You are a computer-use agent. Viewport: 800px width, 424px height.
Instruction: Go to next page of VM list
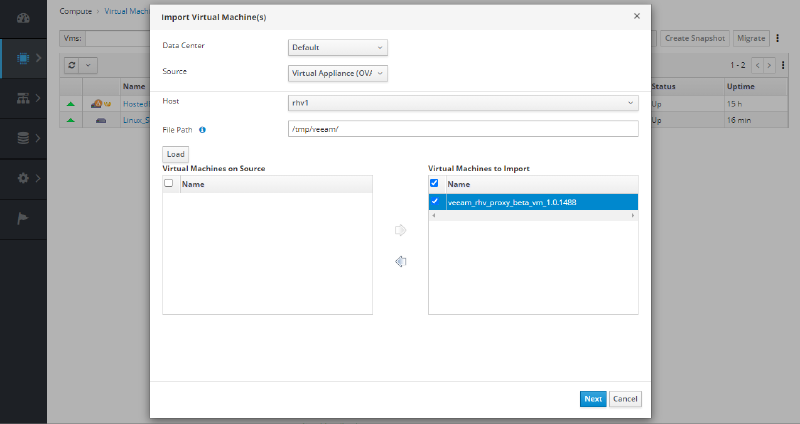(769, 65)
